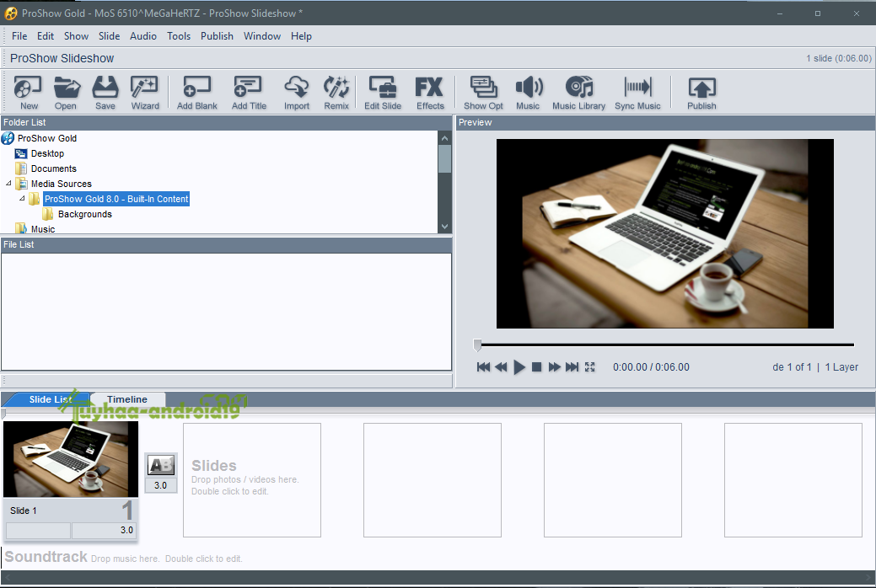This screenshot has width=876, height=588.
Task: Select the Backgrounds folder
Action: (x=85, y=214)
